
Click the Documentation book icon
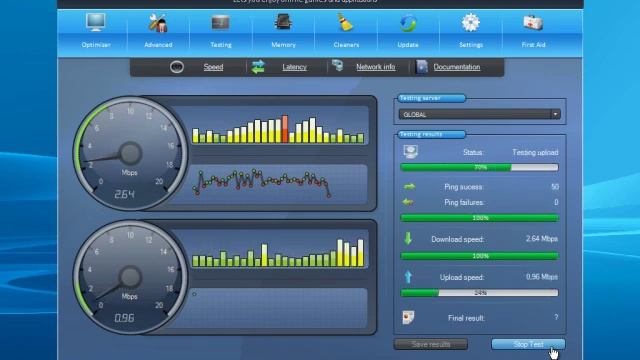click(x=422, y=67)
